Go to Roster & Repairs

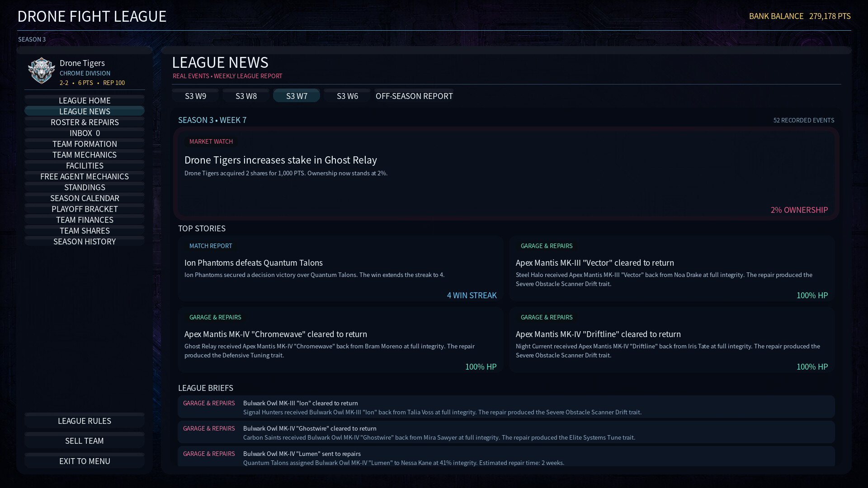point(85,122)
